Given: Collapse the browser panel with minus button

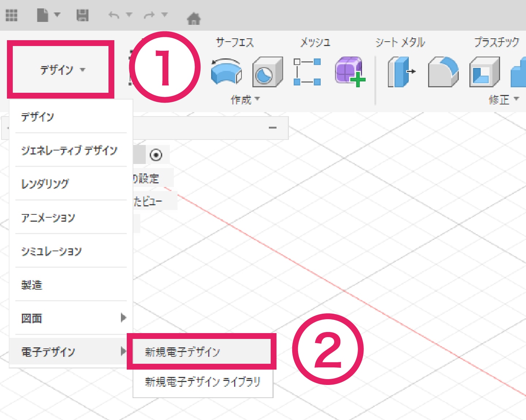Looking at the screenshot, I should coord(272,128).
